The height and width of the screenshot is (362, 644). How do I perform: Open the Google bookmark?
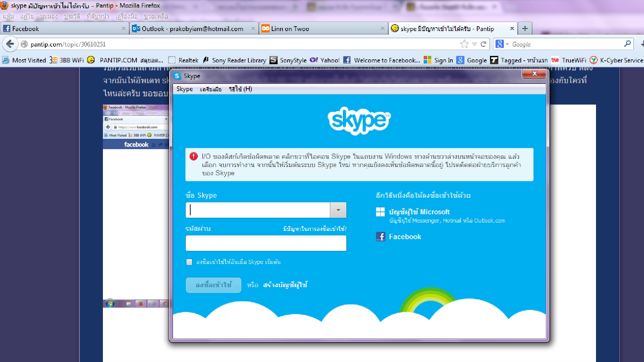click(x=472, y=60)
